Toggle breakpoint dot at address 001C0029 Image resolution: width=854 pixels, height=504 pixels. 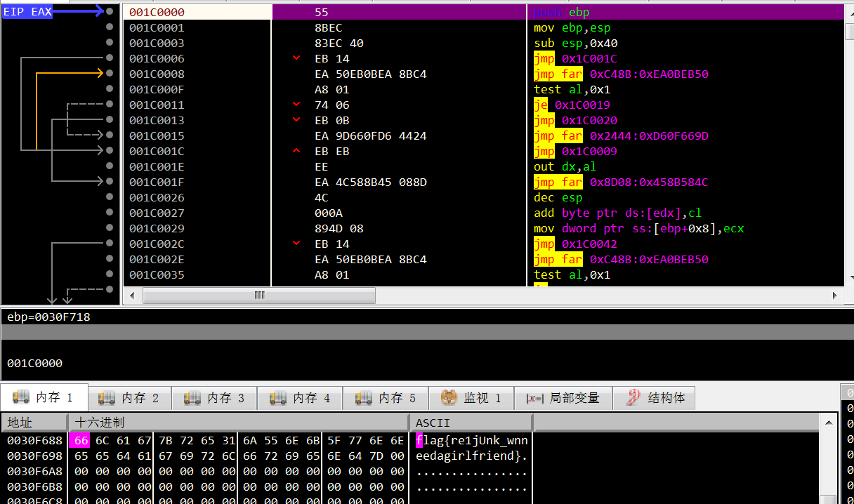[109, 228]
